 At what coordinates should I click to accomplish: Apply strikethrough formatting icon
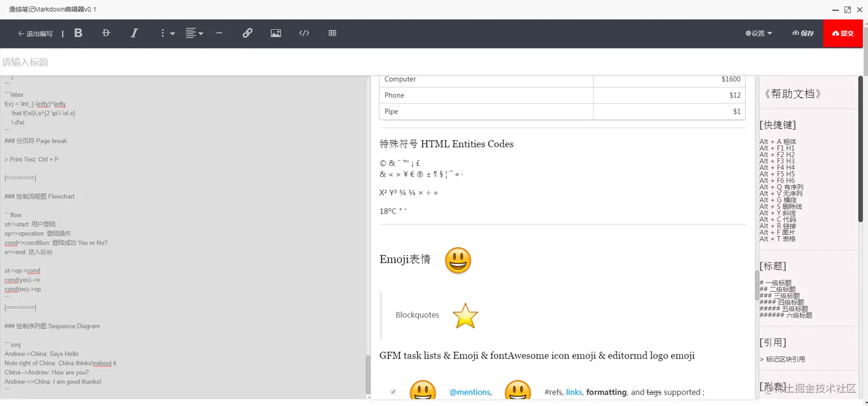(x=106, y=33)
